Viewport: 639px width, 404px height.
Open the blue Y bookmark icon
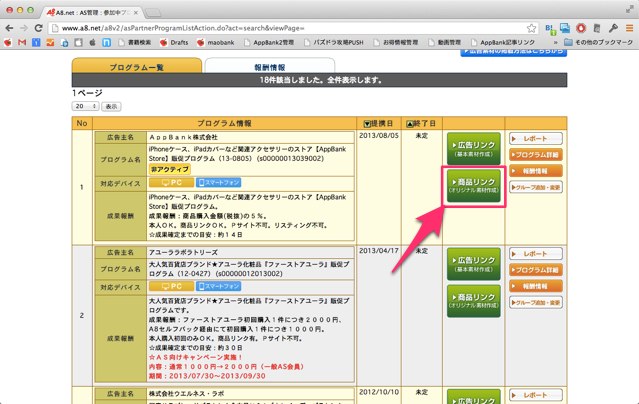(x=36, y=42)
